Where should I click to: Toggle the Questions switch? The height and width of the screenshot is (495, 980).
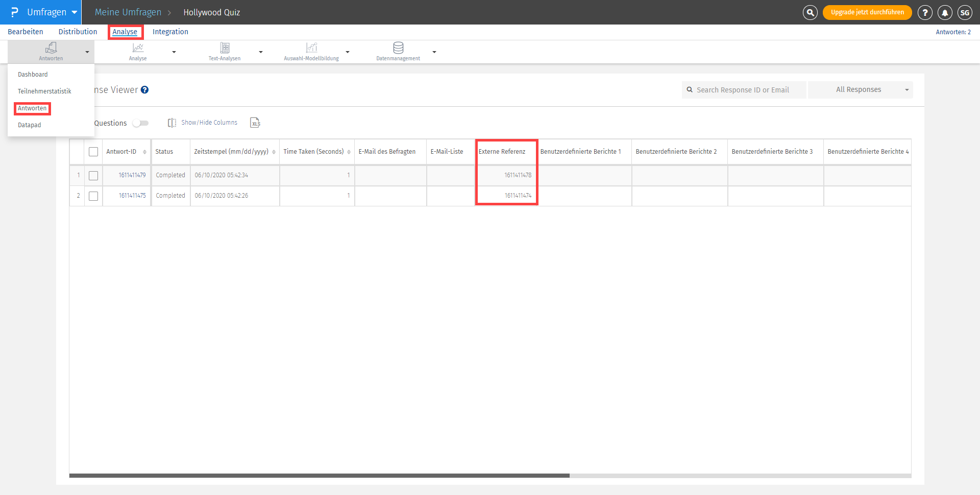coord(141,123)
